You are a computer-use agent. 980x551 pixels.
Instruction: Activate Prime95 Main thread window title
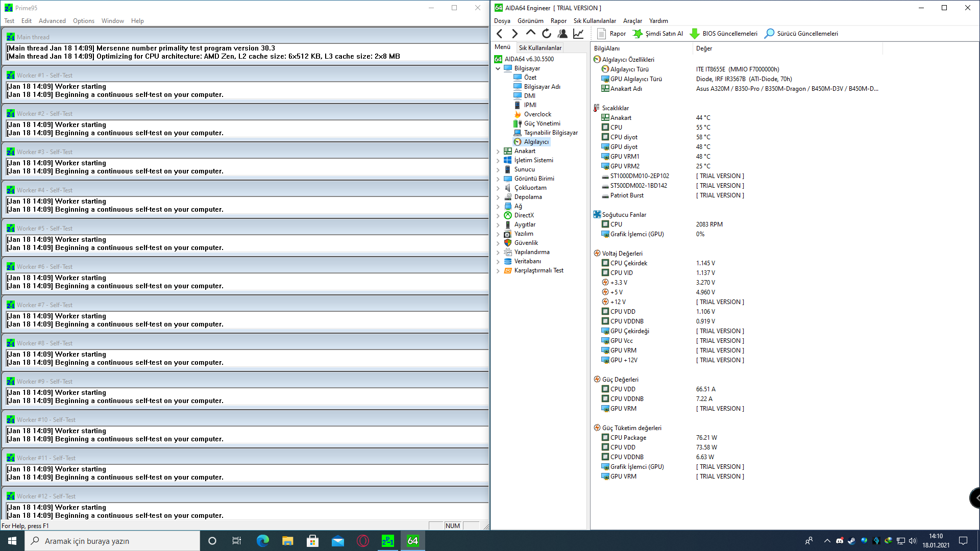point(245,37)
